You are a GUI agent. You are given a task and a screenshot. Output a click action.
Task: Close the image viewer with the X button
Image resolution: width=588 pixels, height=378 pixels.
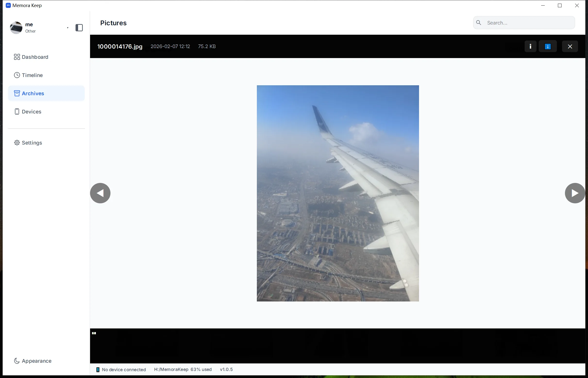coord(570,46)
